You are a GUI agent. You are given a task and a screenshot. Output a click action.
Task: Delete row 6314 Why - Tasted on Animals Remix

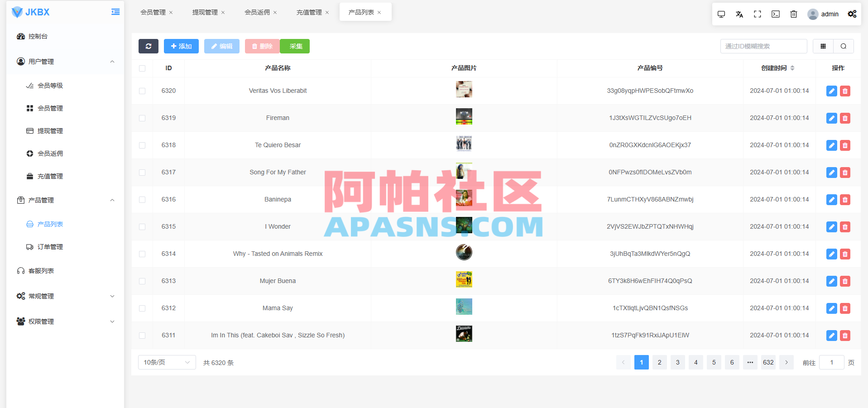click(x=845, y=254)
